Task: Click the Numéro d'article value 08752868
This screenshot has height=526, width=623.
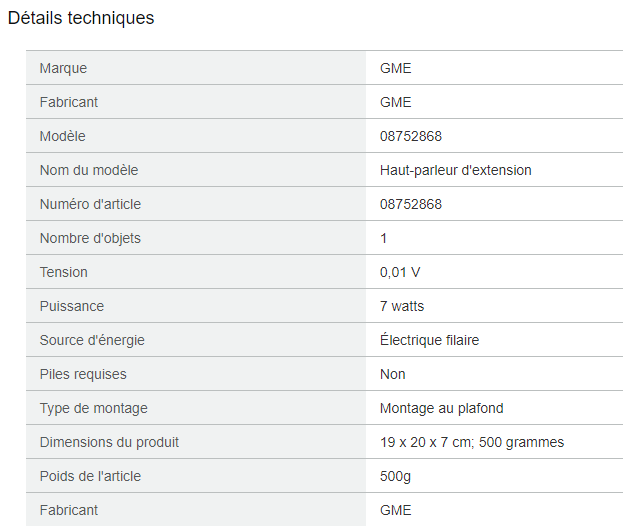Action: (411, 204)
